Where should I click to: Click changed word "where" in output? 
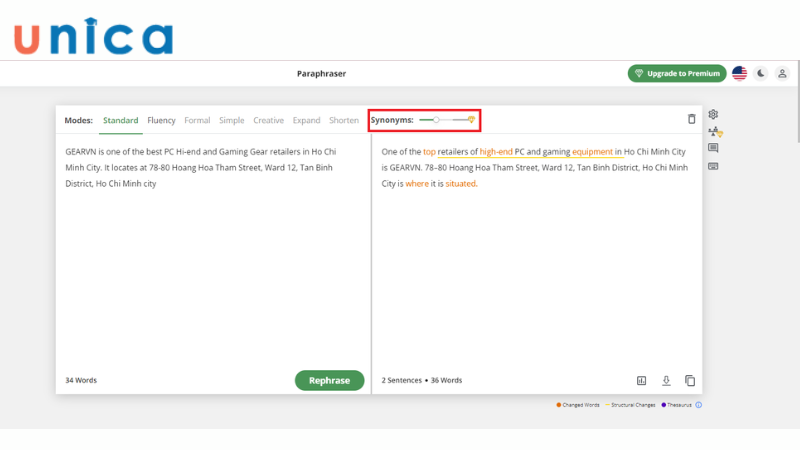[x=417, y=184]
